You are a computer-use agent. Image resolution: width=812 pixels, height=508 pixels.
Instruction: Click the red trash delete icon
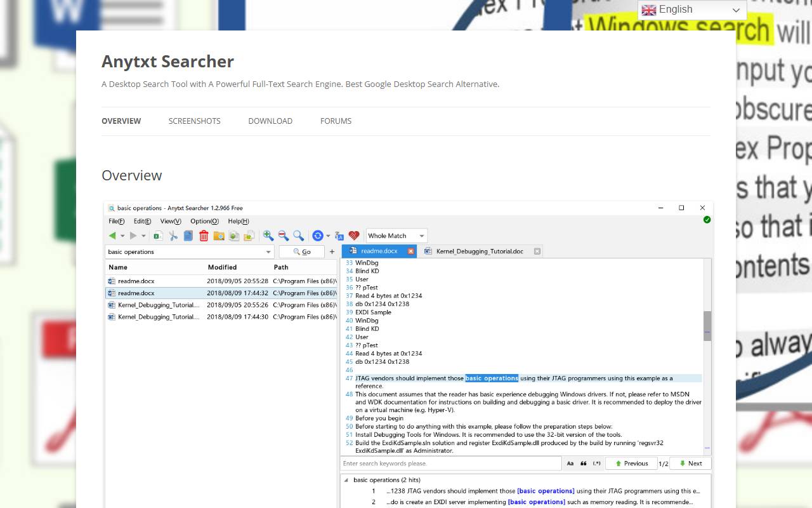[204, 236]
